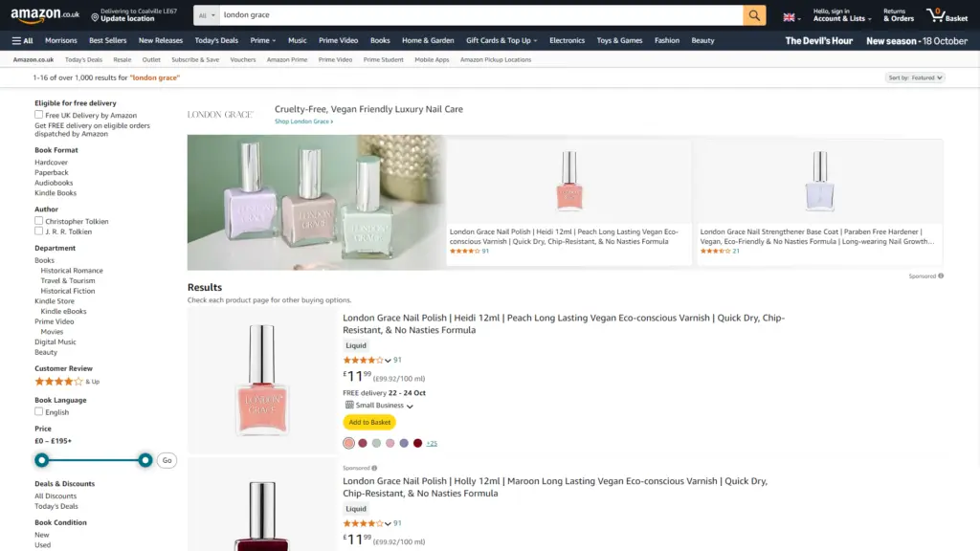Click the info icon beside Holly Sponsored label
This screenshot has width=980, height=551.
click(374, 468)
